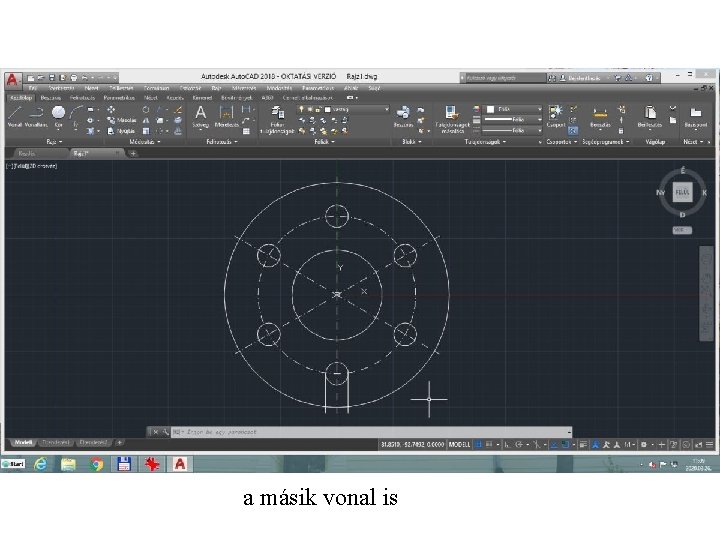Expand the Módosítás panel dropdown
The width and height of the screenshot is (720, 540).
(x=145, y=142)
